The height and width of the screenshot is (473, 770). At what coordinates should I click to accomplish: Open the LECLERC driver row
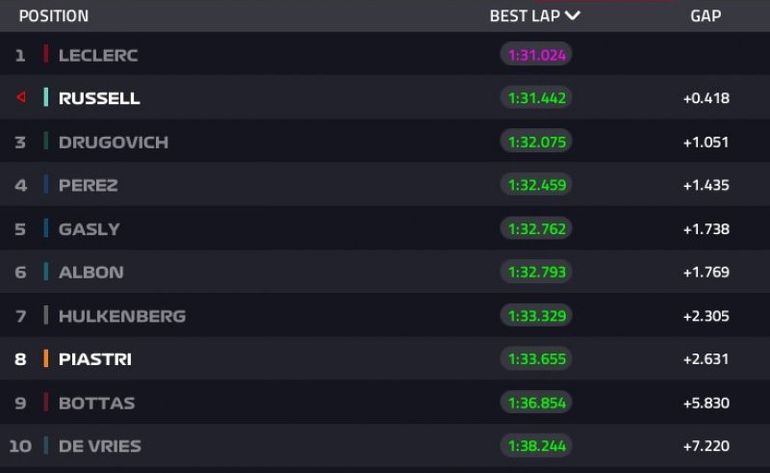click(385, 54)
